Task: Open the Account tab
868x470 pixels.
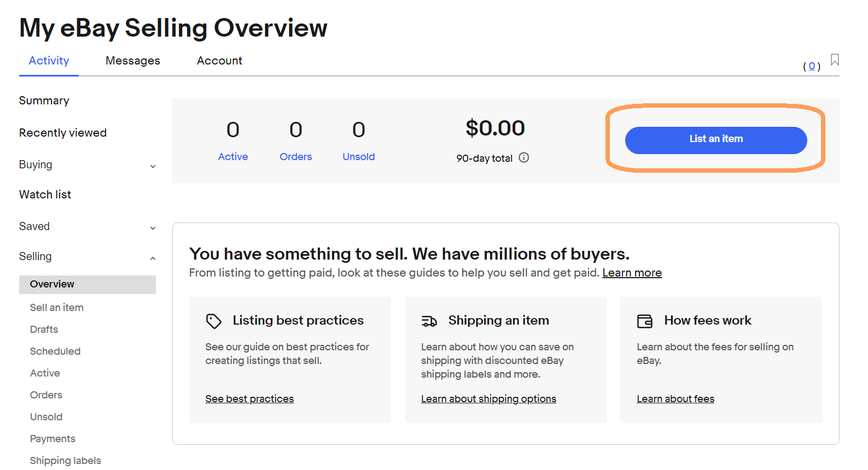Action: coord(219,61)
